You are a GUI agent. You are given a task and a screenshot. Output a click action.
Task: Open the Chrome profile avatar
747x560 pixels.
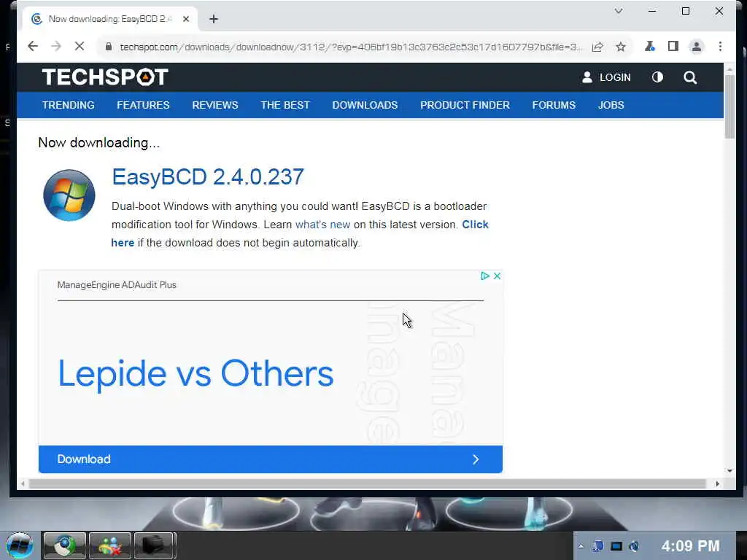click(696, 47)
